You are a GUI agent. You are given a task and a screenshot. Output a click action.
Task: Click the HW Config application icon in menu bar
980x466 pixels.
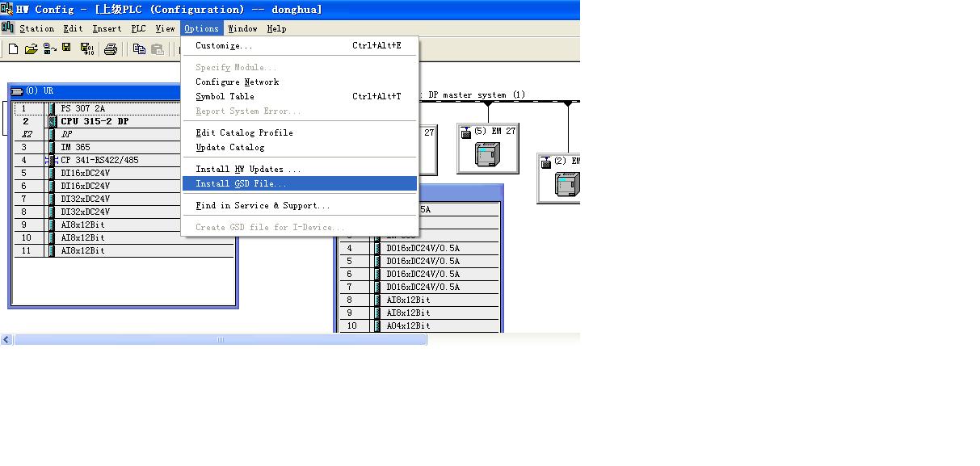(8, 27)
